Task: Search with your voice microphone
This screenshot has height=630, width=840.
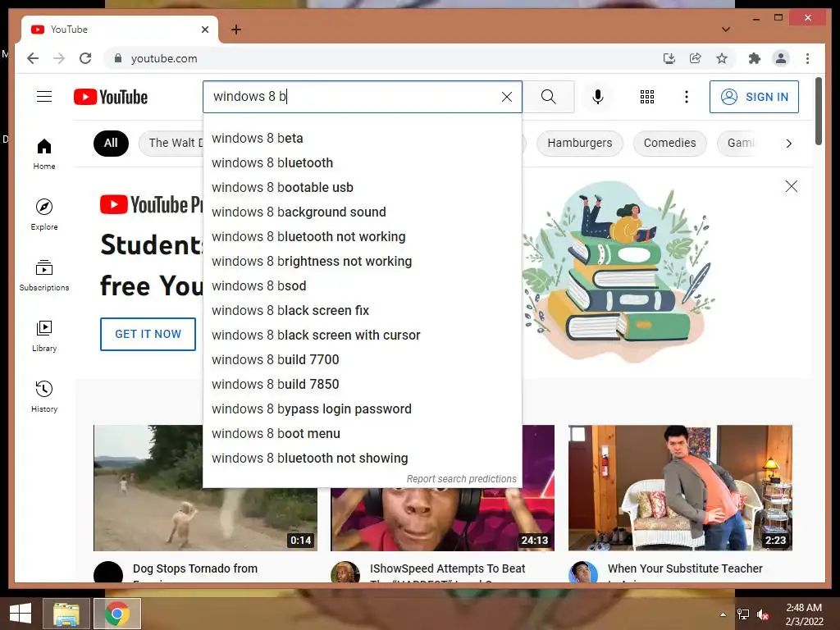Action: pos(598,97)
